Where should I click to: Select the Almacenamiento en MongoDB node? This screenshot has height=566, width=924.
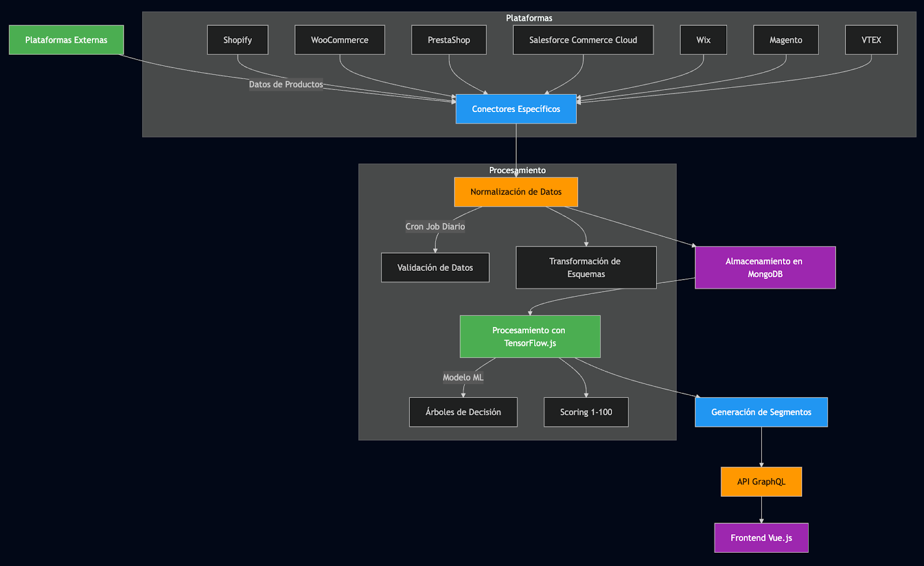pos(765,267)
